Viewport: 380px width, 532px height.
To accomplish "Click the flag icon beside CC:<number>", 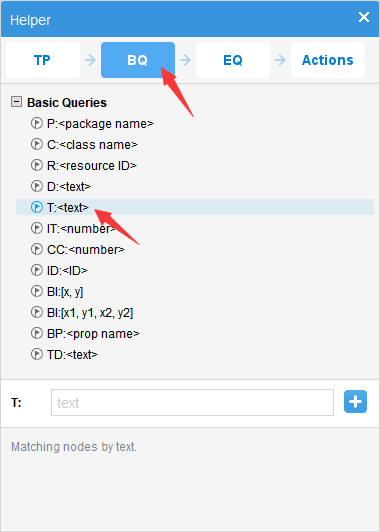I will (x=37, y=249).
